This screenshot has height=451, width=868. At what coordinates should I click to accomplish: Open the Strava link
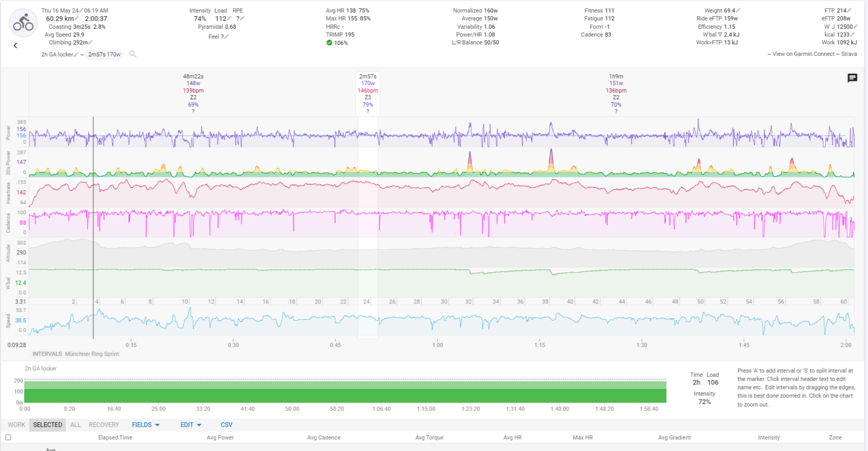(849, 54)
